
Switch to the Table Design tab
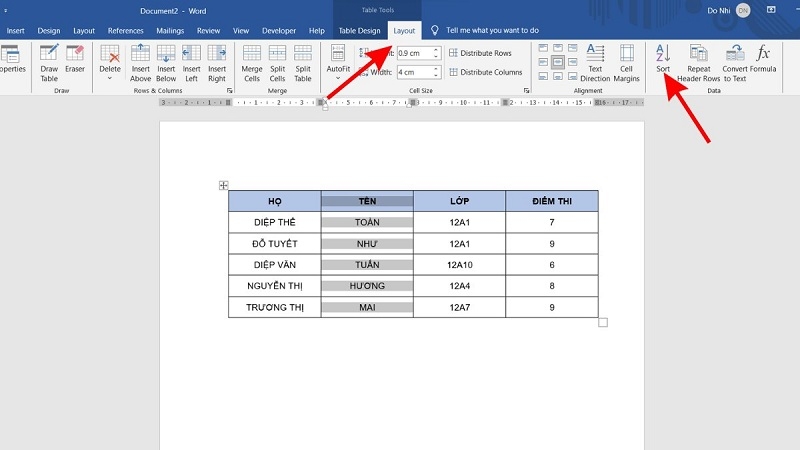359,31
